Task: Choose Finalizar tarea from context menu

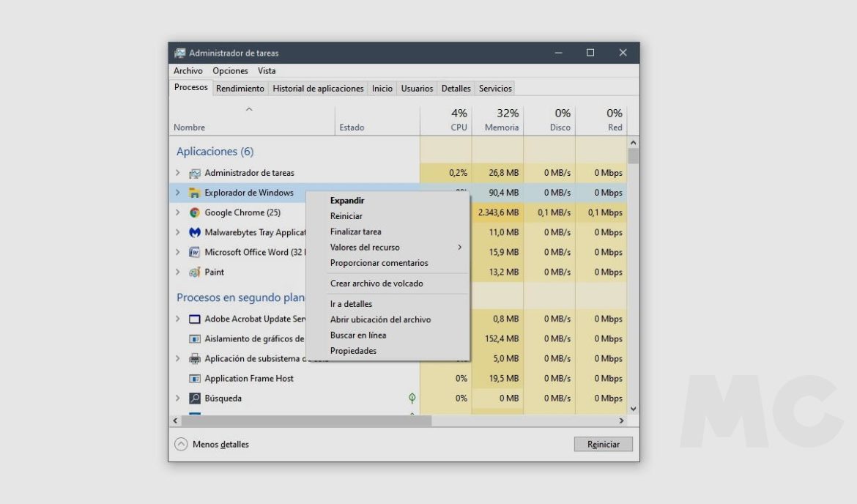Action: (355, 231)
